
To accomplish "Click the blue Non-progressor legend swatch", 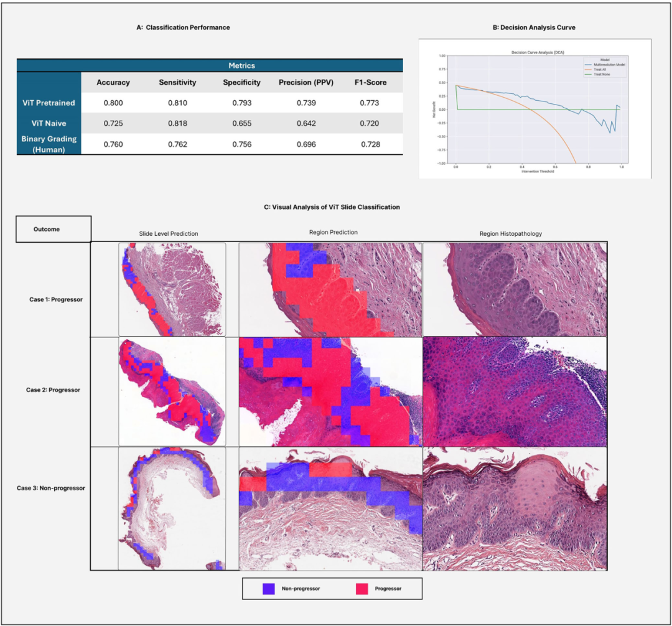I will (269, 588).
